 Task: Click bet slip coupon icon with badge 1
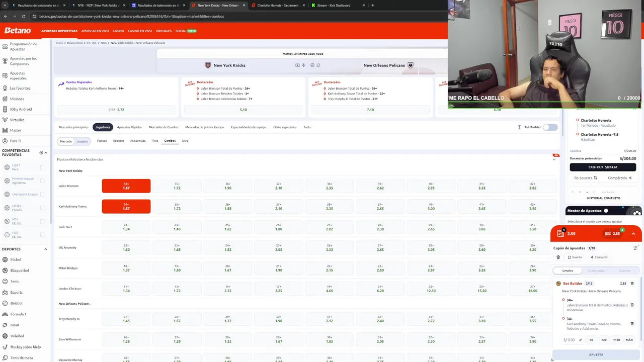[560, 233]
